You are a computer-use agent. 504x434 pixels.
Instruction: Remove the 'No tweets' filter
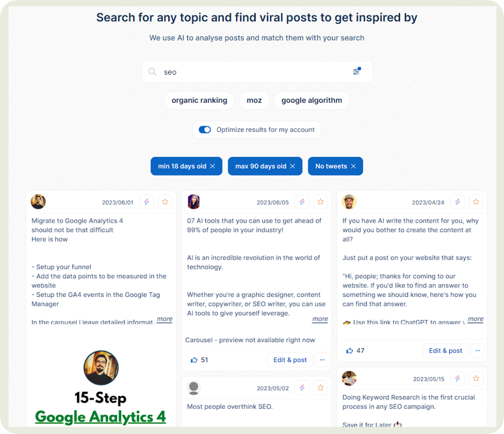coord(353,166)
